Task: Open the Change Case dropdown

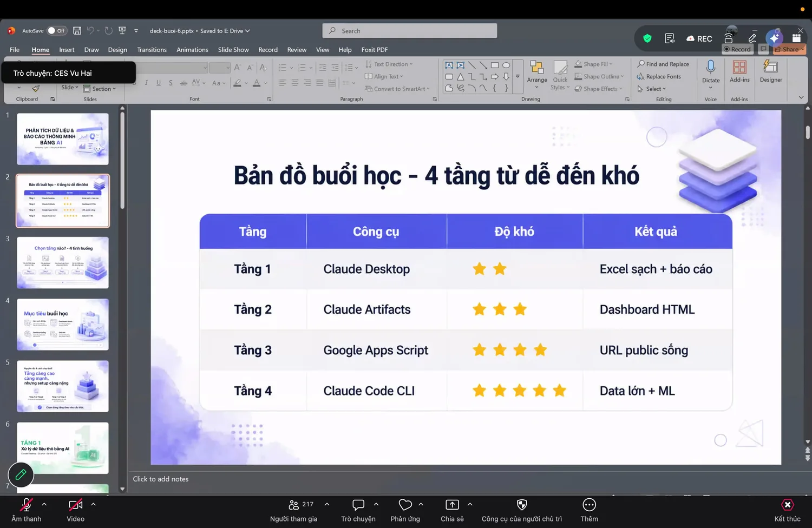Action: pyautogui.click(x=218, y=83)
